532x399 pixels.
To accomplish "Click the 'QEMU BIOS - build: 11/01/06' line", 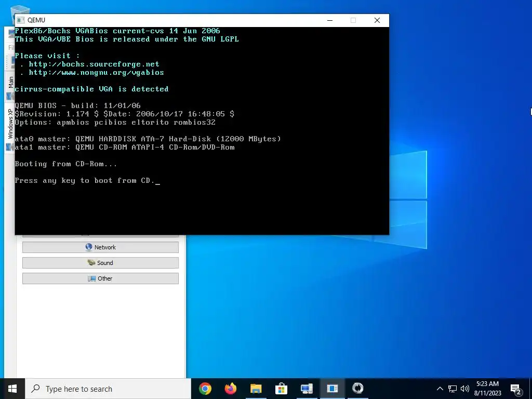I will (x=78, y=105).
